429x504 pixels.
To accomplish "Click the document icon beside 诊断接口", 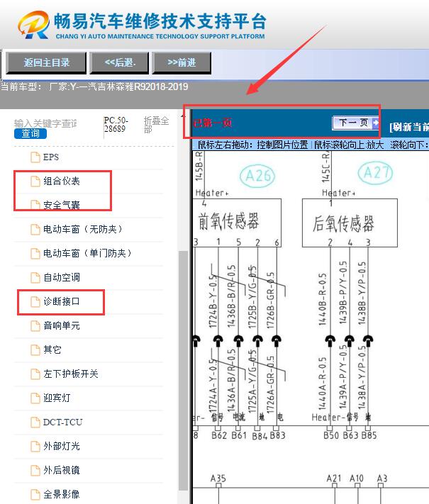I will point(35,301).
